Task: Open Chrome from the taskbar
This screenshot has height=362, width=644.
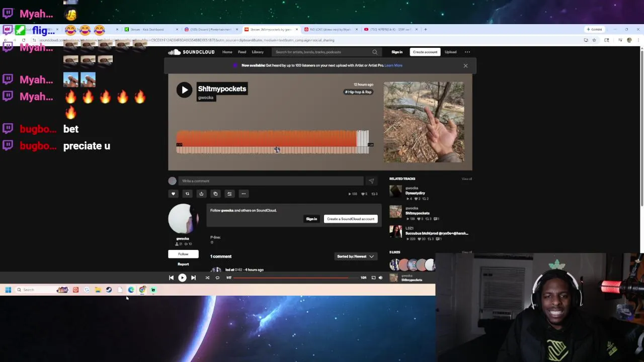Action: click(142, 290)
